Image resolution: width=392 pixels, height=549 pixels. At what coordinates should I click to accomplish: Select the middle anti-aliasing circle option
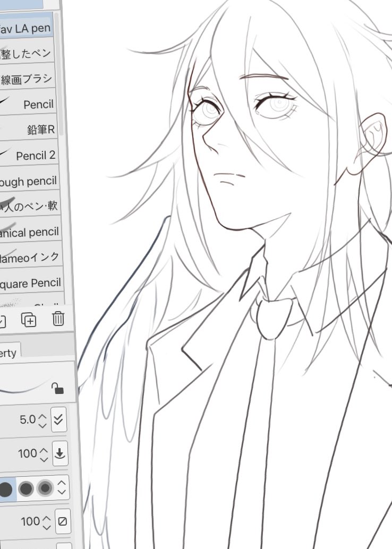coord(26,489)
